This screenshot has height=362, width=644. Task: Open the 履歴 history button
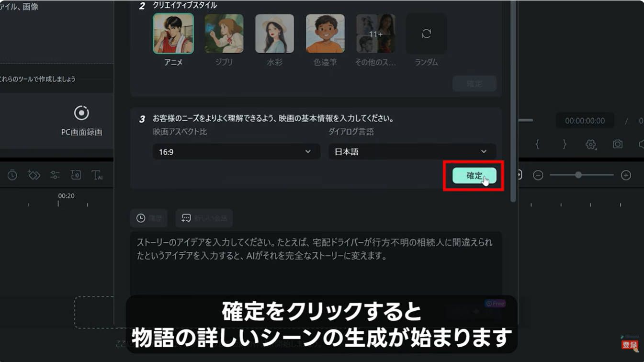pyautogui.click(x=149, y=218)
